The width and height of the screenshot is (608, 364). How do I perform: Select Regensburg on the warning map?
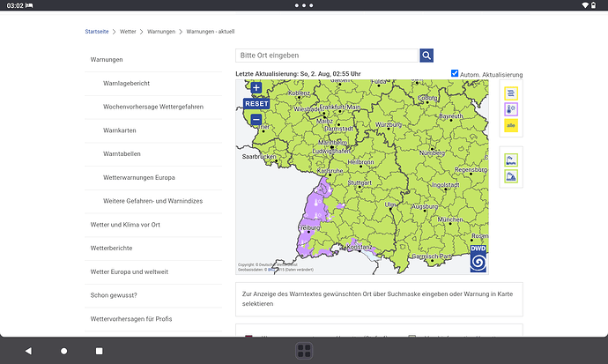pyautogui.click(x=471, y=170)
